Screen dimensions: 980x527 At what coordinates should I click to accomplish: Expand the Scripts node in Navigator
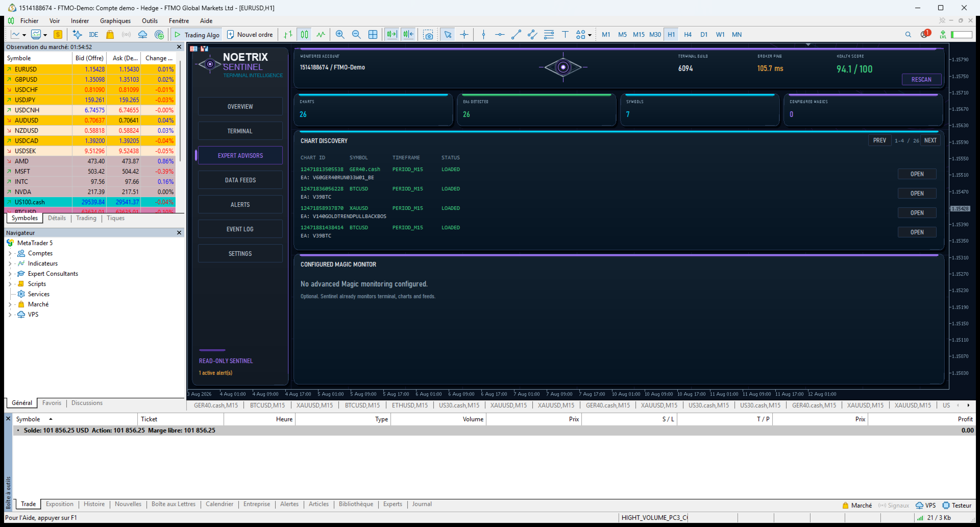[10, 284]
